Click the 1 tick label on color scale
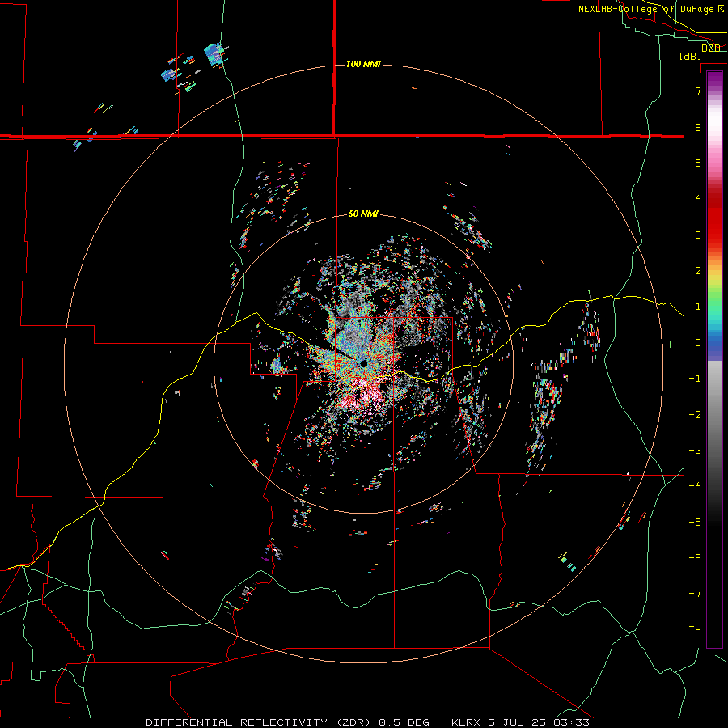The image size is (728, 728). click(x=698, y=307)
